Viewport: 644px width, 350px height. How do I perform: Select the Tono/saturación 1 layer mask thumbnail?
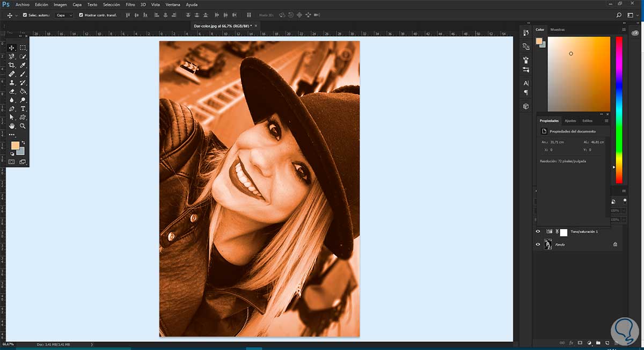pyautogui.click(x=563, y=232)
